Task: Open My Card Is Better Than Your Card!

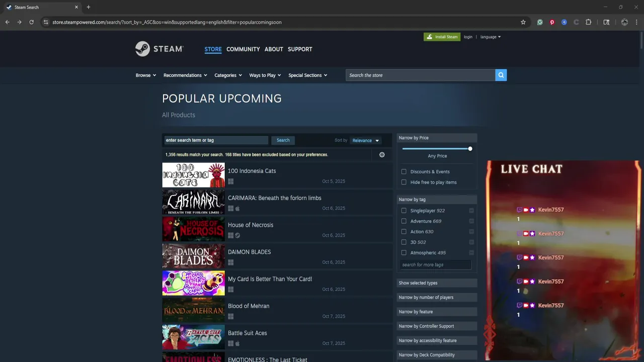Action: coord(270,279)
